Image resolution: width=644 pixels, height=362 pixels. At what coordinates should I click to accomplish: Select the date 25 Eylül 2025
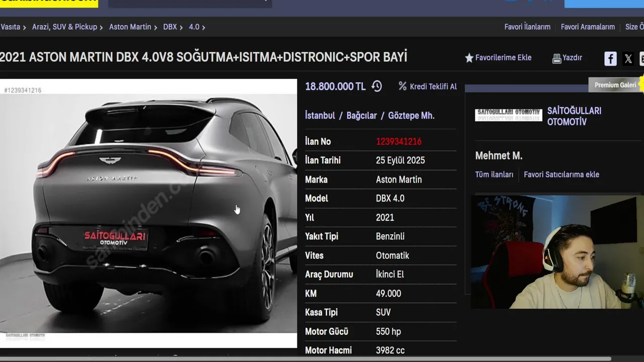point(400,160)
